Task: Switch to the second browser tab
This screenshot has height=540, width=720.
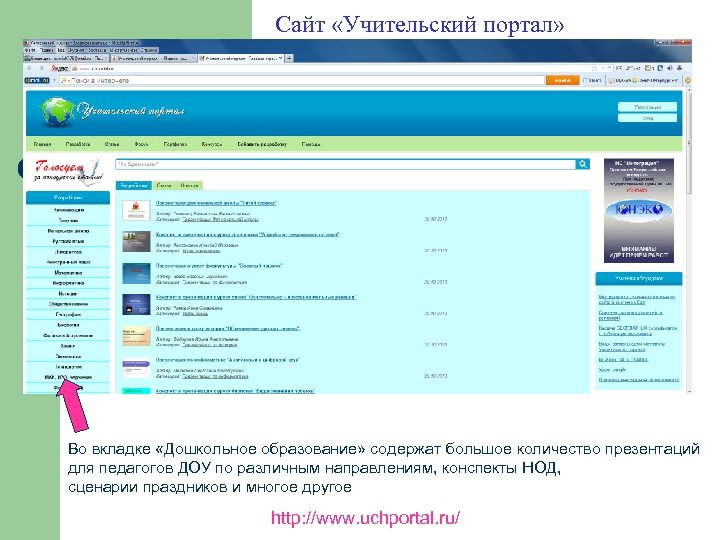Action: coord(154,58)
